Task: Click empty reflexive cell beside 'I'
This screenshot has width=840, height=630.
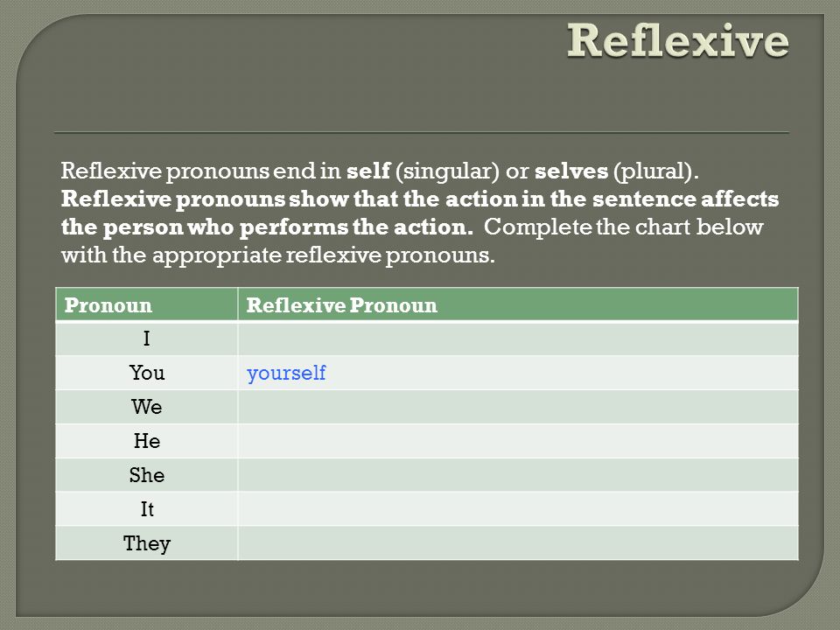Action: [x=518, y=339]
